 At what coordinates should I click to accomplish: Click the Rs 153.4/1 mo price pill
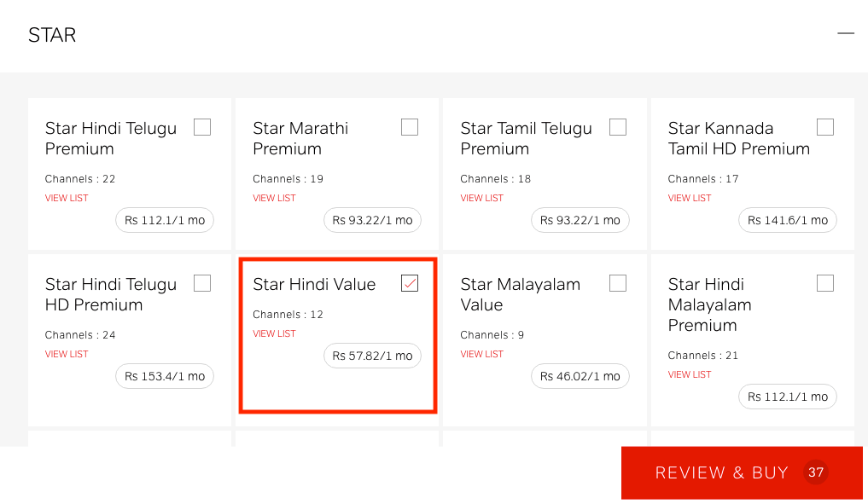[165, 376]
